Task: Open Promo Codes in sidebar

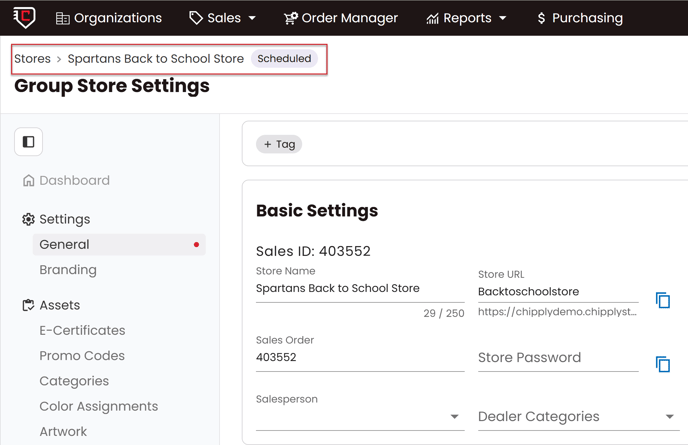Action: pos(82,356)
